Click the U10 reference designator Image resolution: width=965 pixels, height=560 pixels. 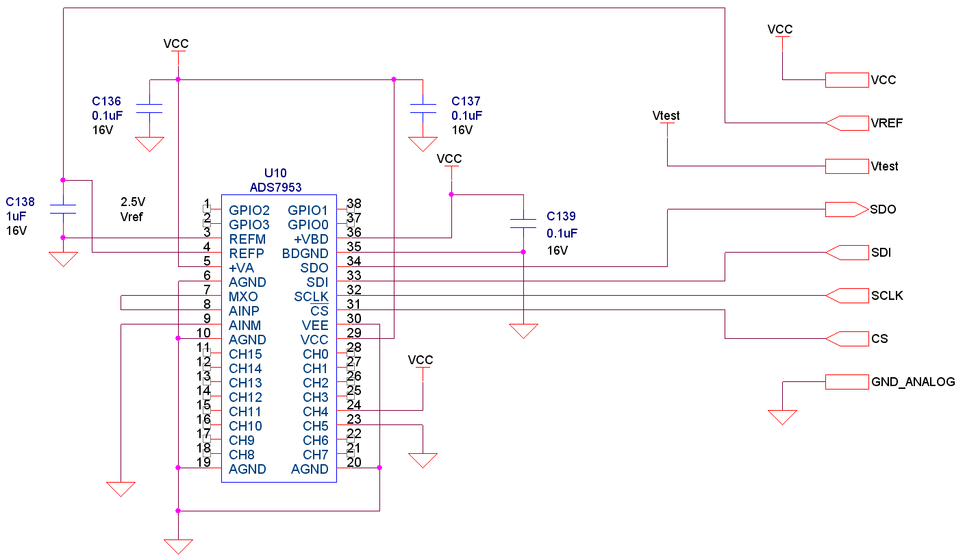point(276,173)
